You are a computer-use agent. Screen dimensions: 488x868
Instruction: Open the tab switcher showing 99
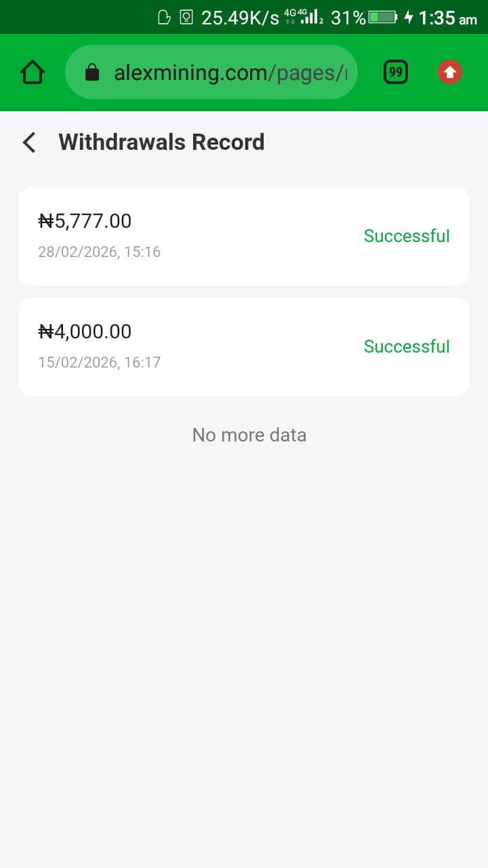[x=396, y=72]
